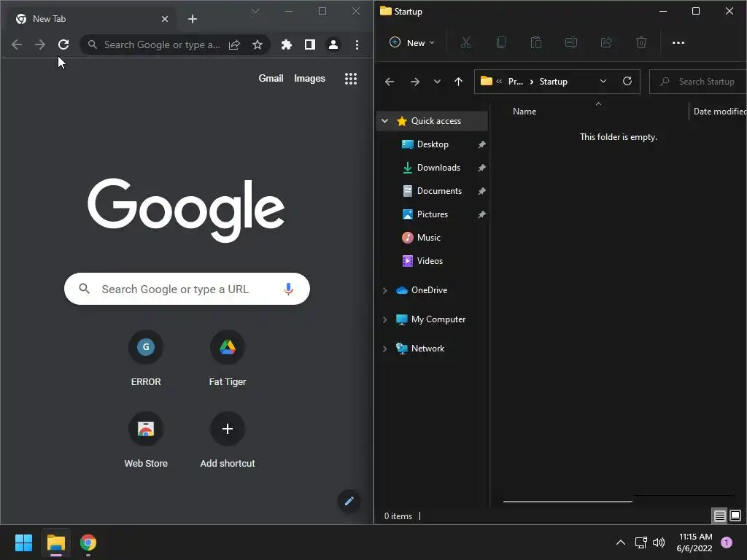The width and height of the screenshot is (747, 560).
Task: Expand My Computer node
Action: (x=384, y=319)
